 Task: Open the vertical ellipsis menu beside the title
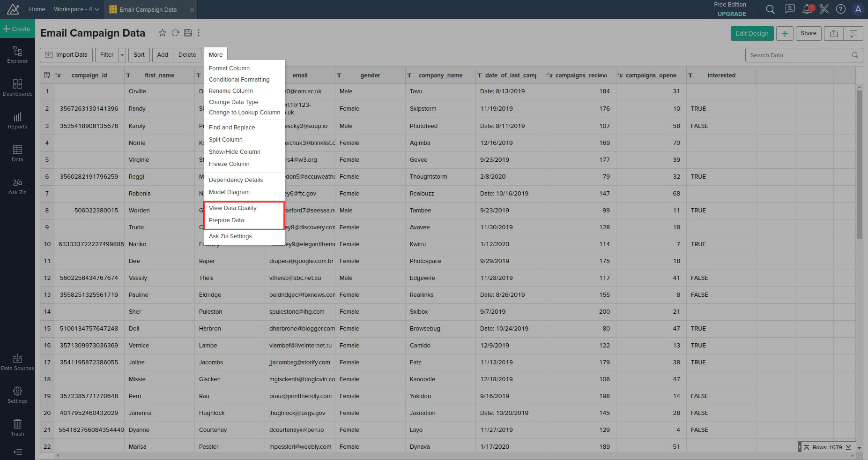pyautogui.click(x=199, y=33)
